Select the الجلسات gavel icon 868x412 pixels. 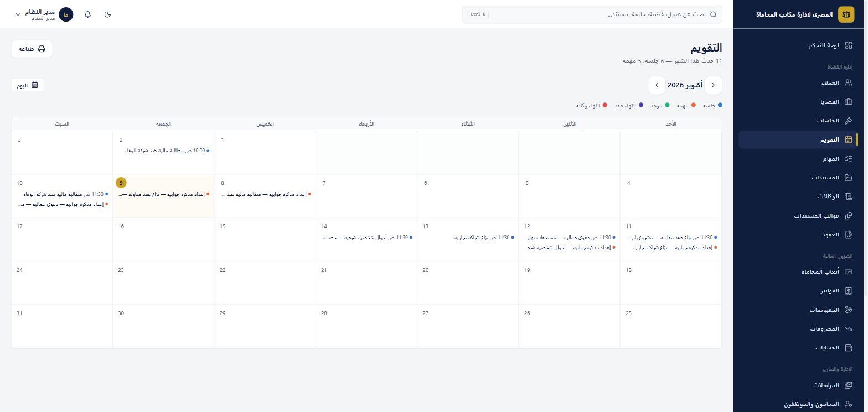click(x=849, y=121)
